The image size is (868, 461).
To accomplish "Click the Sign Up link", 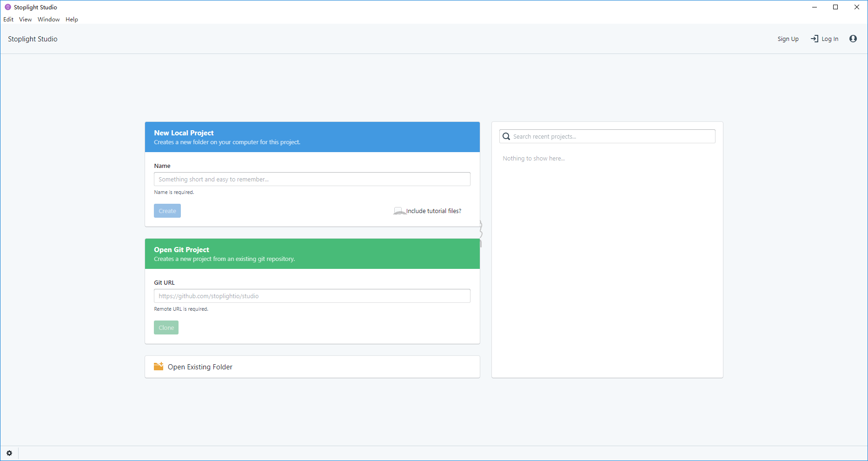I will point(788,39).
